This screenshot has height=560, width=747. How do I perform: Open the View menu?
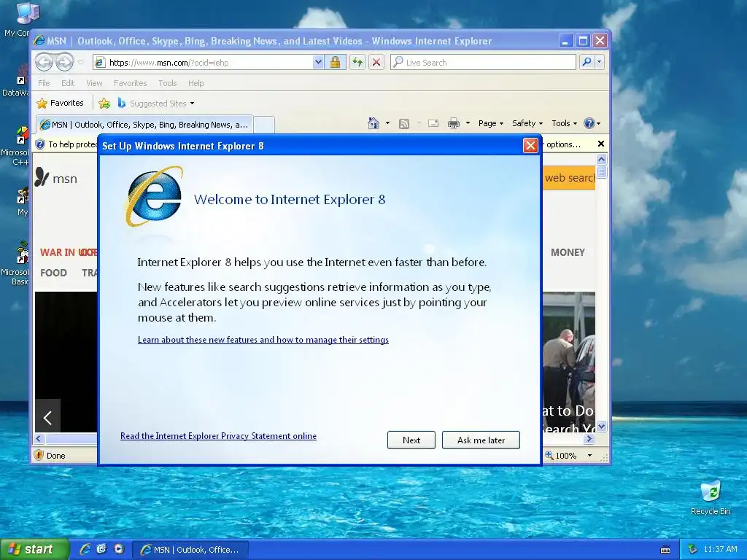(x=94, y=83)
